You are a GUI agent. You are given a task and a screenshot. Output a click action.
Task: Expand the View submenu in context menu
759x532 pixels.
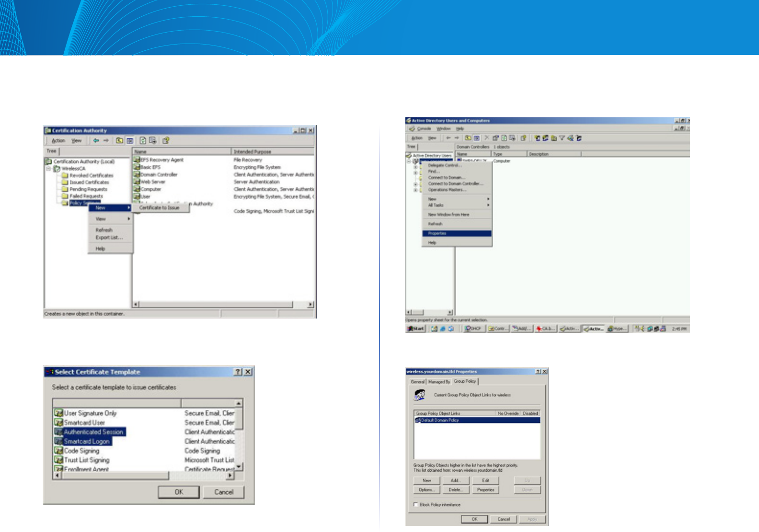110,219
